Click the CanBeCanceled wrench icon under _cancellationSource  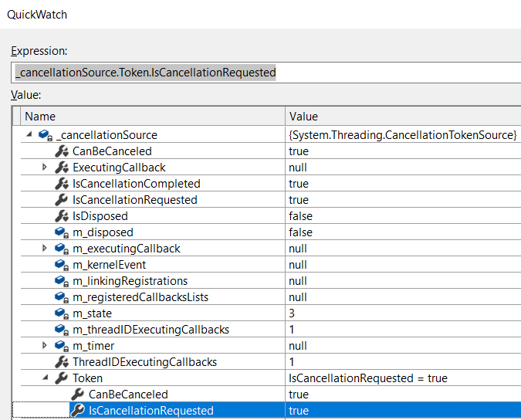pos(62,151)
